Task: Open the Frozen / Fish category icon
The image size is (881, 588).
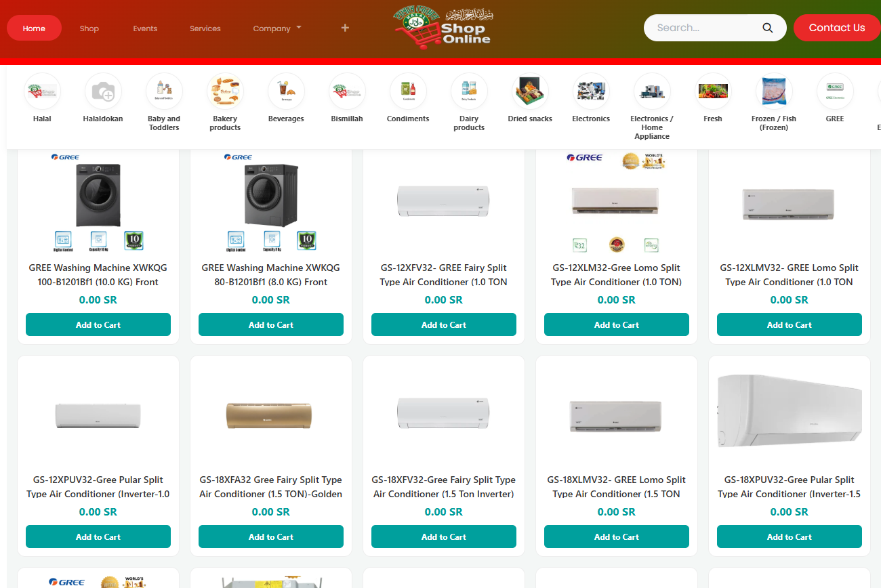Action: click(774, 91)
